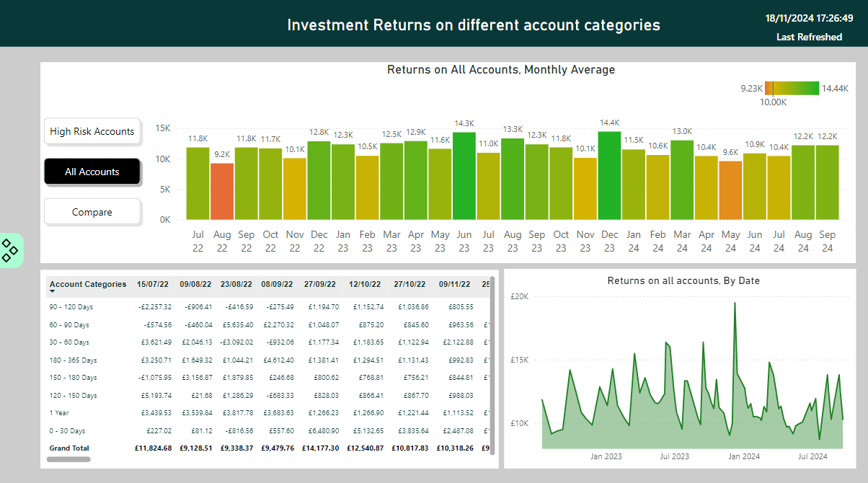Viewport: 868px width, 483px height.
Task: Click the 15/07/22 column header
Action: (154, 285)
